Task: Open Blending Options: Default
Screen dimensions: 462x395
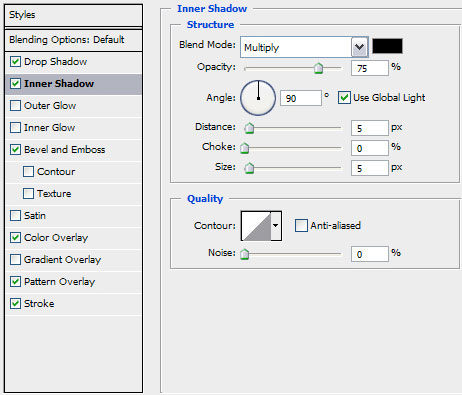Action: [x=73, y=40]
